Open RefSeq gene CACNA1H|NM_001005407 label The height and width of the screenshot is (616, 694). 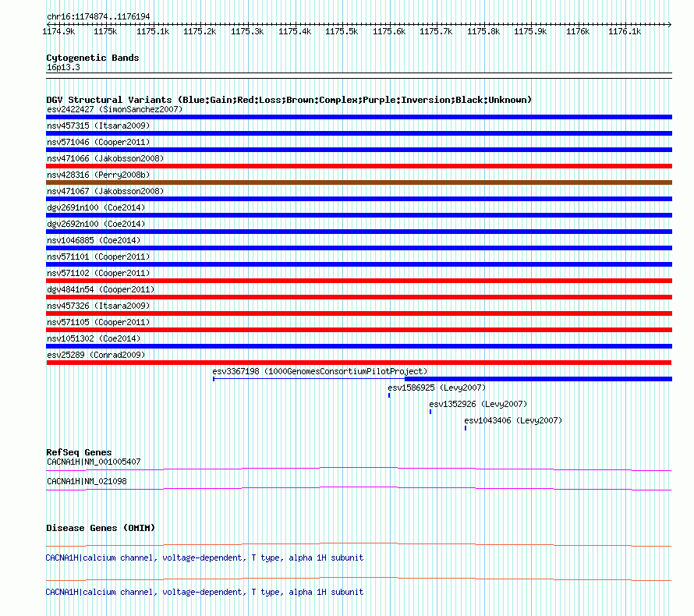(x=94, y=462)
